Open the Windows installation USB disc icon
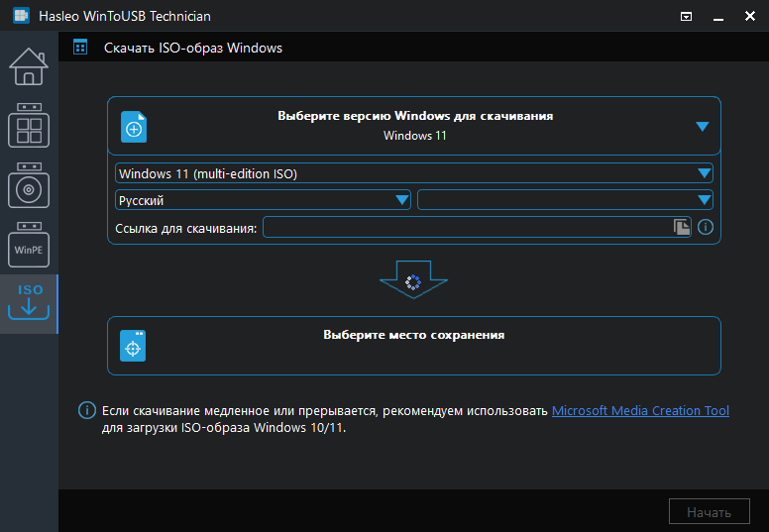The image size is (769, 532). point(29,185)
